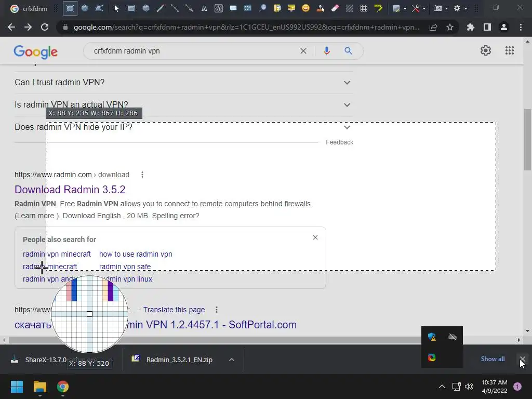Select the pixelate grid tool
532x399 pixels.
(x=364, y=8)
